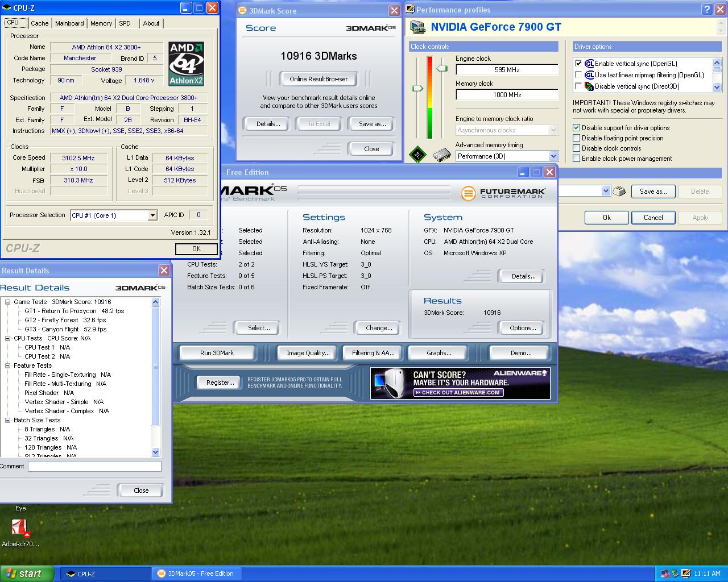
Task: Switch to the Mainboard tab
Action: click(x=69, y=23)
